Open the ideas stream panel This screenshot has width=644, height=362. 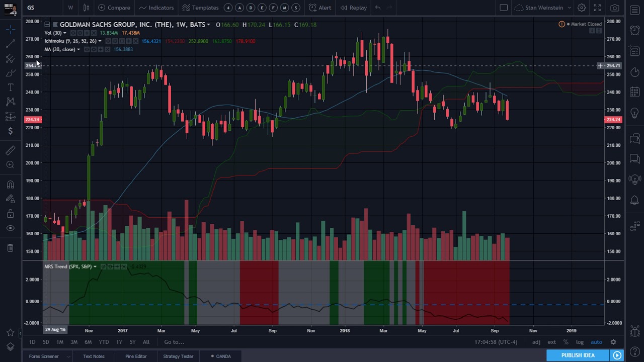635,179
